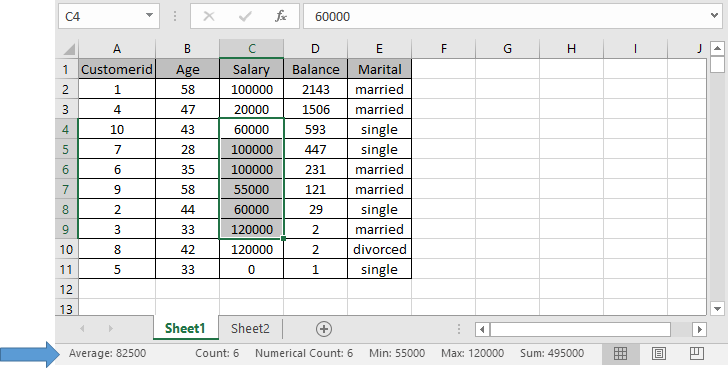Viewport: 728px width, 369px height.
Task: Click Sum: 495000 in status bar
Action: coord(552,353)
